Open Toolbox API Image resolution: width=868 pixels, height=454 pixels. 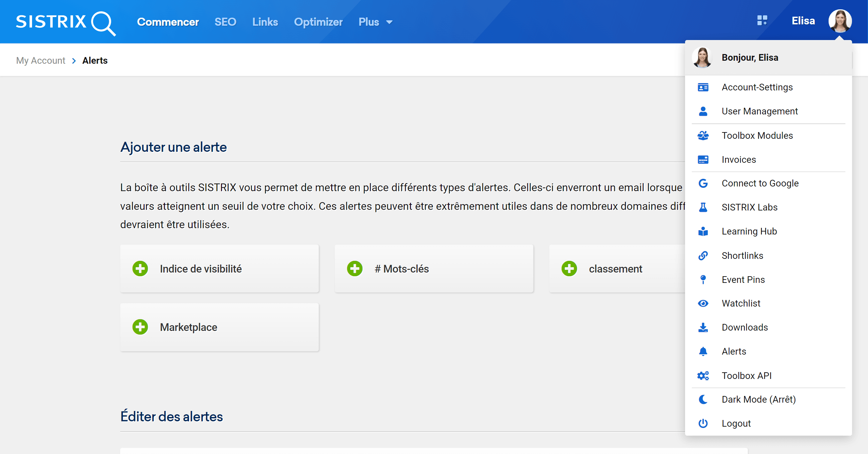click(768, 376)
